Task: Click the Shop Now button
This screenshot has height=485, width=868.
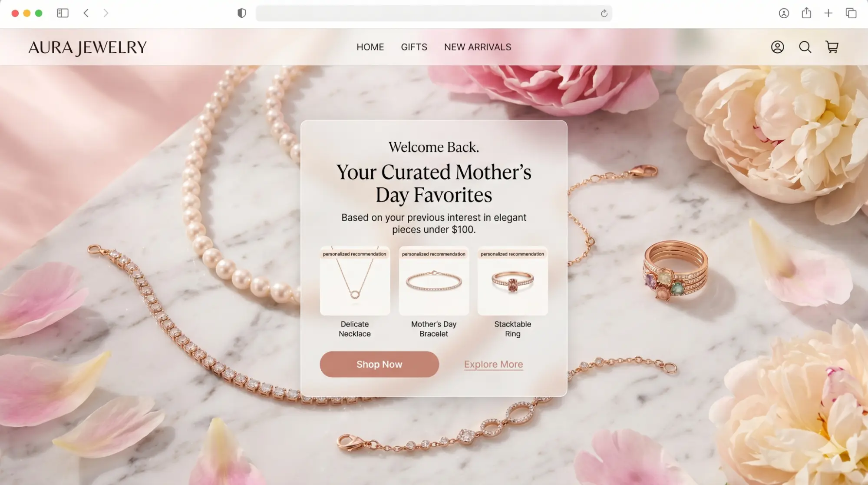Action: point(379,364)
